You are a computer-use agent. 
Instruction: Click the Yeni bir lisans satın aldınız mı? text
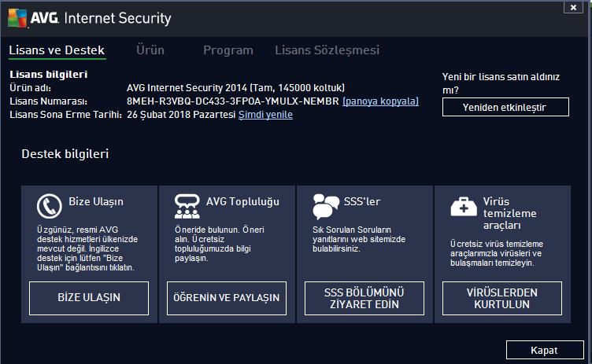(x=501, y=83)
